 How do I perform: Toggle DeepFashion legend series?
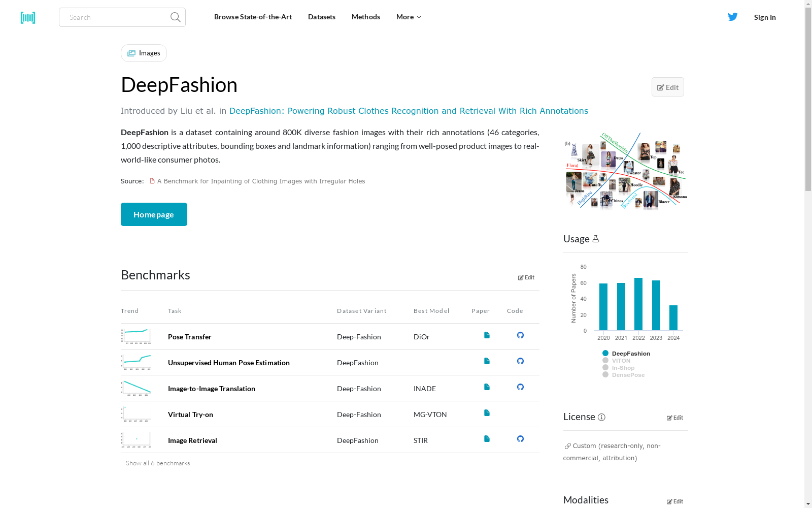coord(626,354)
